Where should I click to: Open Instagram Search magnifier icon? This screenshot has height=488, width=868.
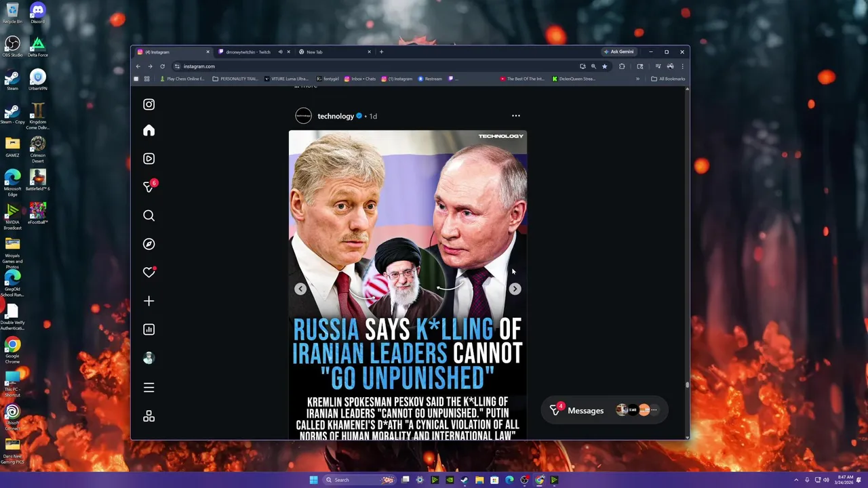(149, 216)
